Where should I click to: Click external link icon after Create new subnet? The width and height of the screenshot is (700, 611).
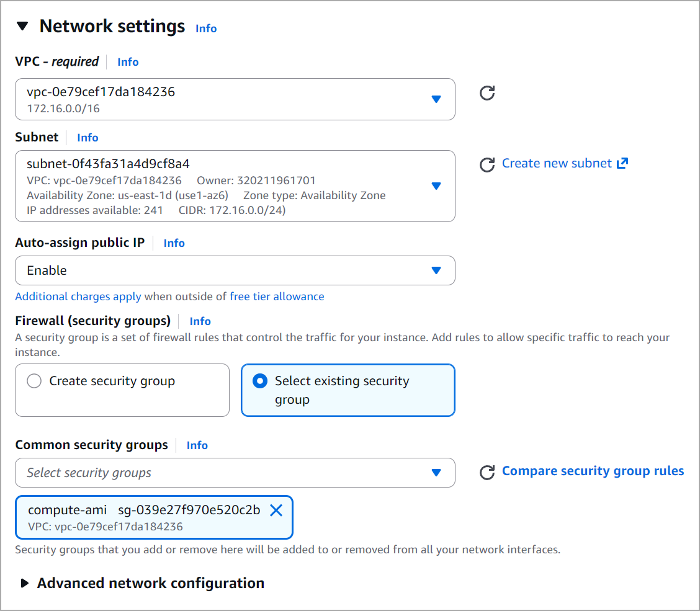pyautogui.click(x=622, y=163)
